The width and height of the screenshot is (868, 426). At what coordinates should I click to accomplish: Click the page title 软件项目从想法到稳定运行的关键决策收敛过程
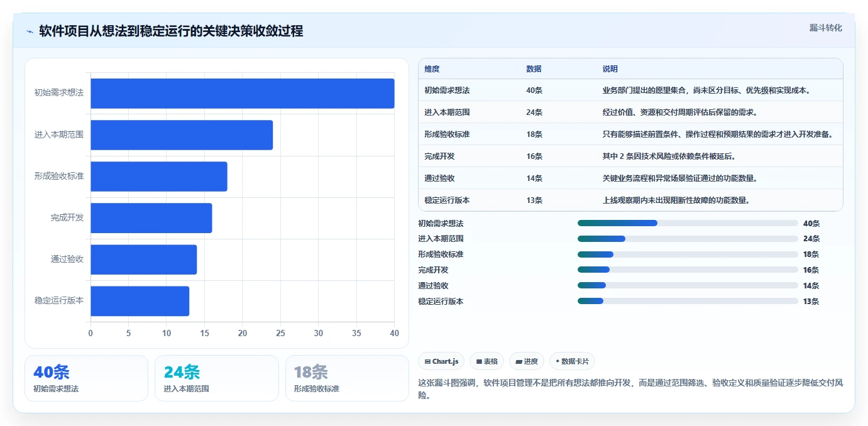171,31
